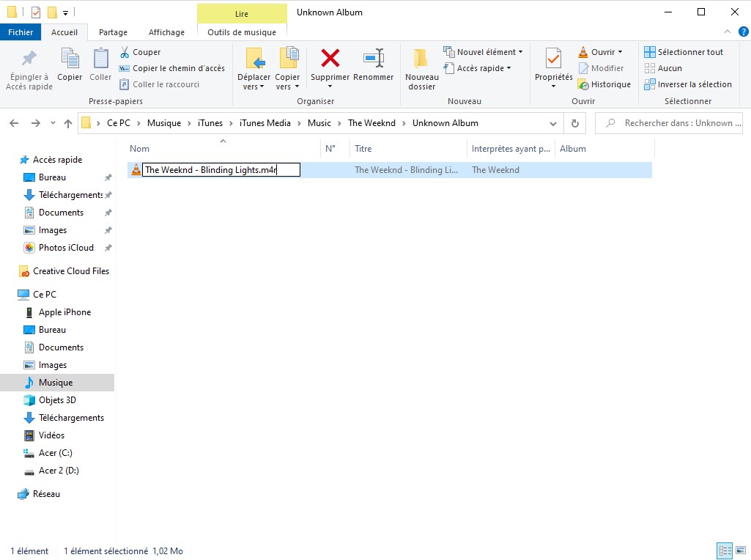The width and height of the screenshot is (751, 560).
Task: Switch to the large icons view layout
Action: tap(741, 550)
